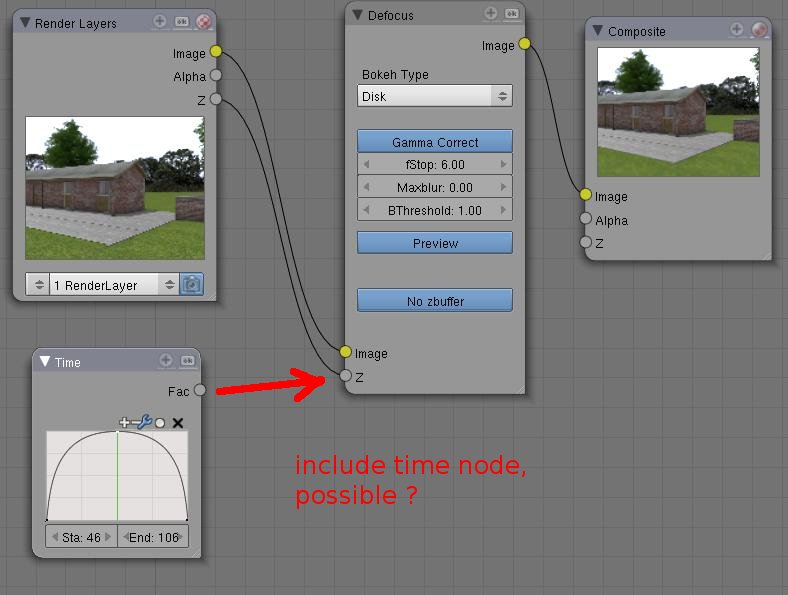
Task: Increase fStop with right arrow
Action: coord(503,164)
